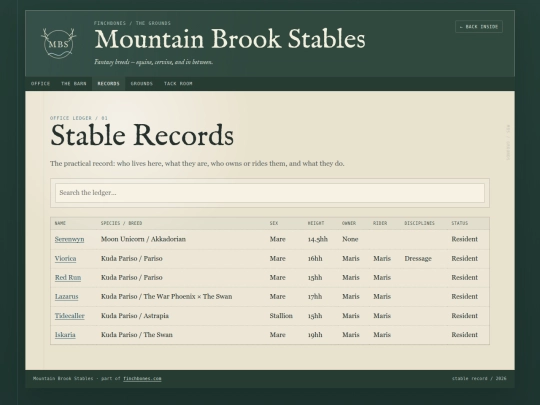Image resolution: width=540 pixels, height=405 pixels.
Task: Select the 14.5hh height cell
Action: 318,239
